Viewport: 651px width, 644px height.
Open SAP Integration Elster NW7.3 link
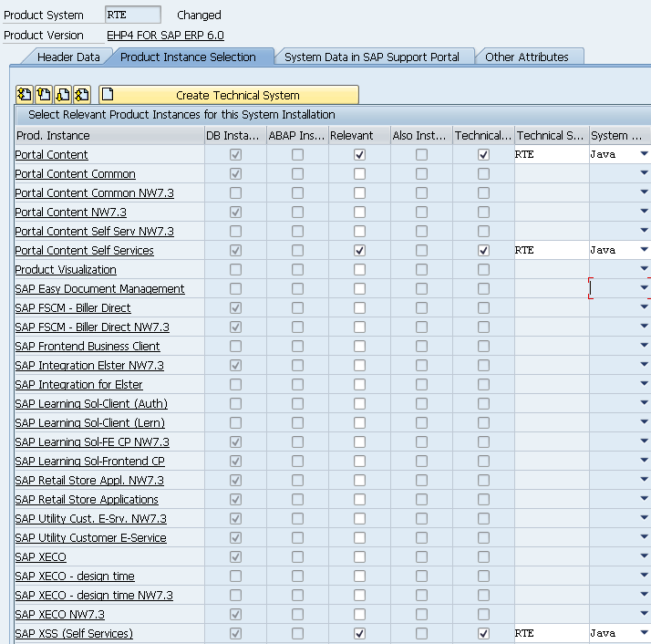[x=89, y=365]
